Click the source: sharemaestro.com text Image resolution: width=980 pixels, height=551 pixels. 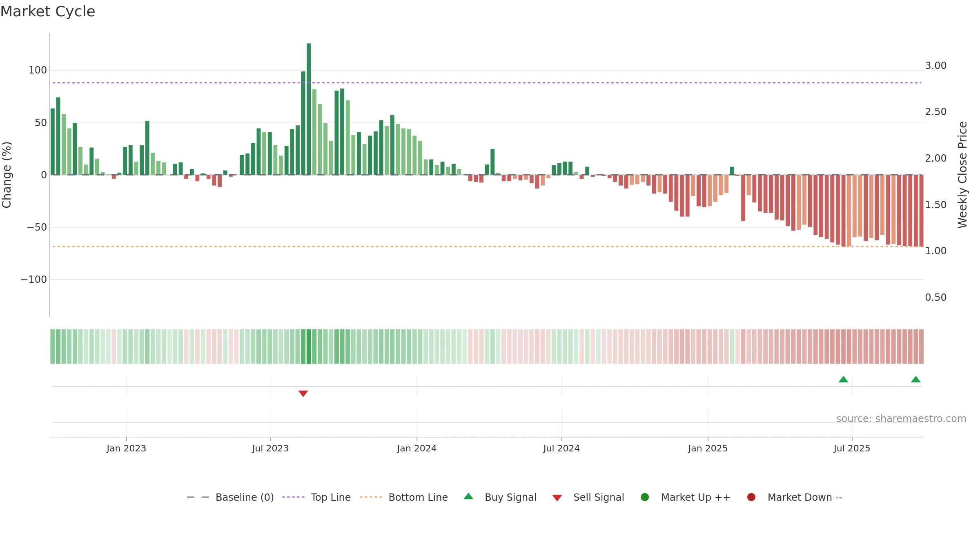(x=901, y=419)
